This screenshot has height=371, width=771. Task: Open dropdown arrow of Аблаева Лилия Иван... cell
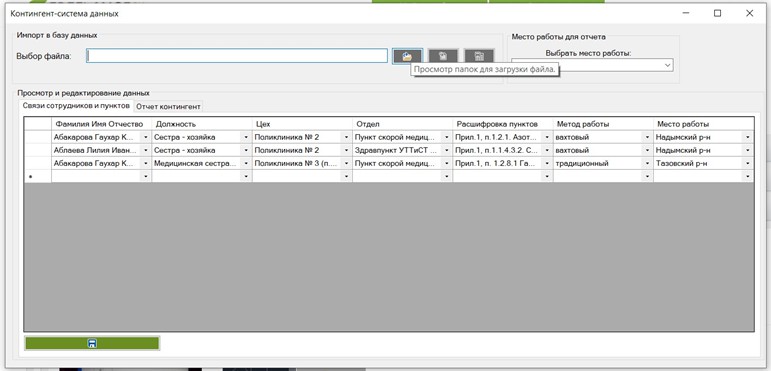point(146,150)
